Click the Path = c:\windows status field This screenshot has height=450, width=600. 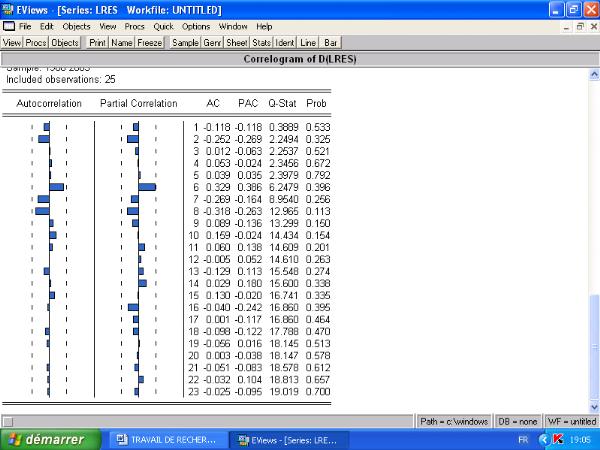coord(454,421)
